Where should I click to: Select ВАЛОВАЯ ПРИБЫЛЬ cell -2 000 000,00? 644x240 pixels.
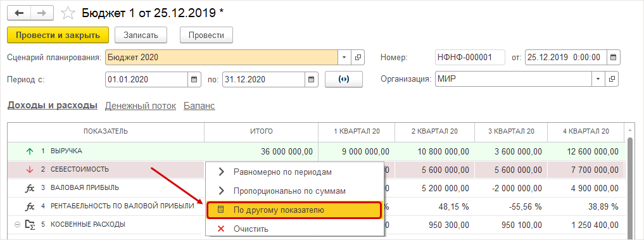511,188
